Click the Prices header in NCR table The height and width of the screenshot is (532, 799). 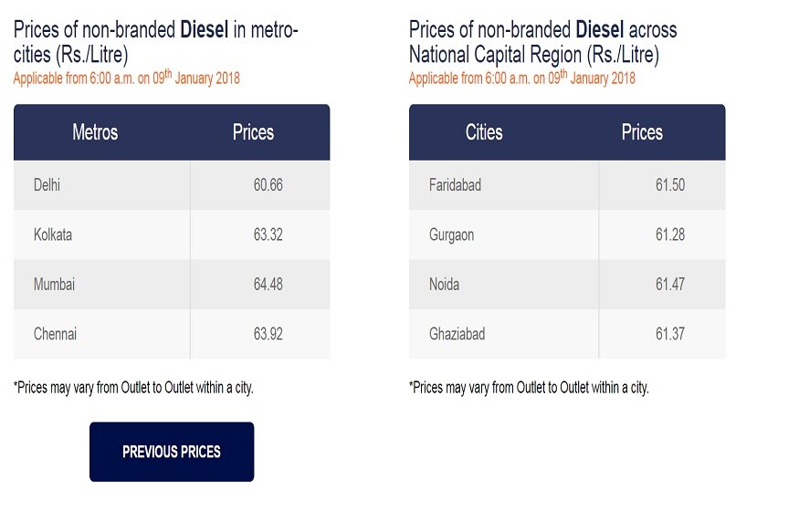click(642, 132)
